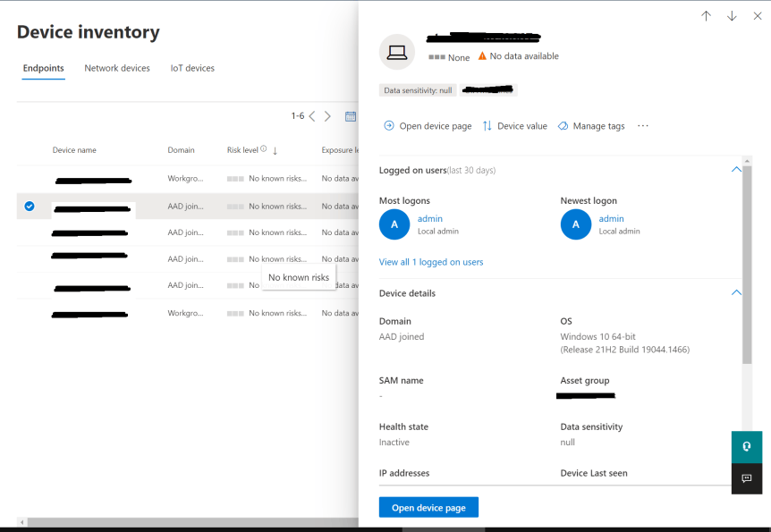Go to previous device using the up arrow
The height and width of the screenshot is (532, 771).
706,16
